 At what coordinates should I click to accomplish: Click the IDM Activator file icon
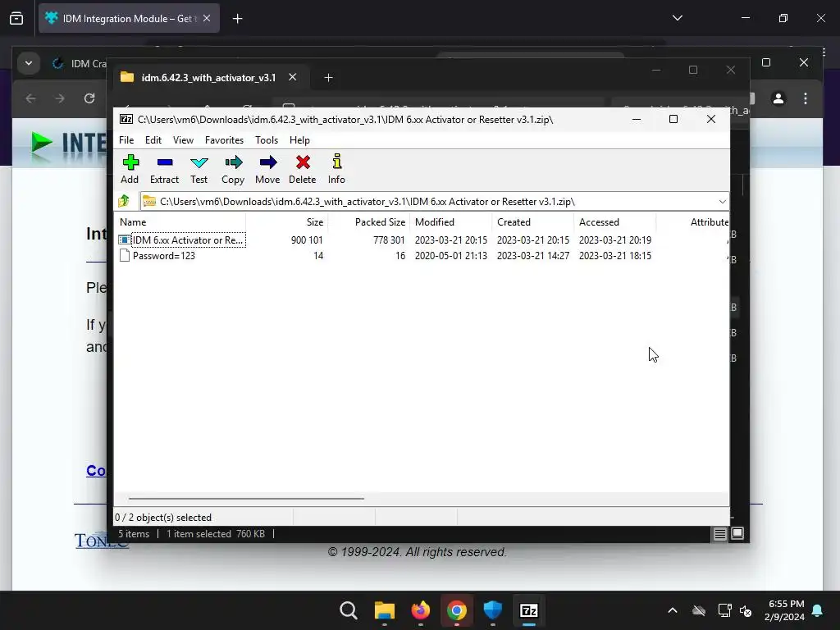click(125, 240)
